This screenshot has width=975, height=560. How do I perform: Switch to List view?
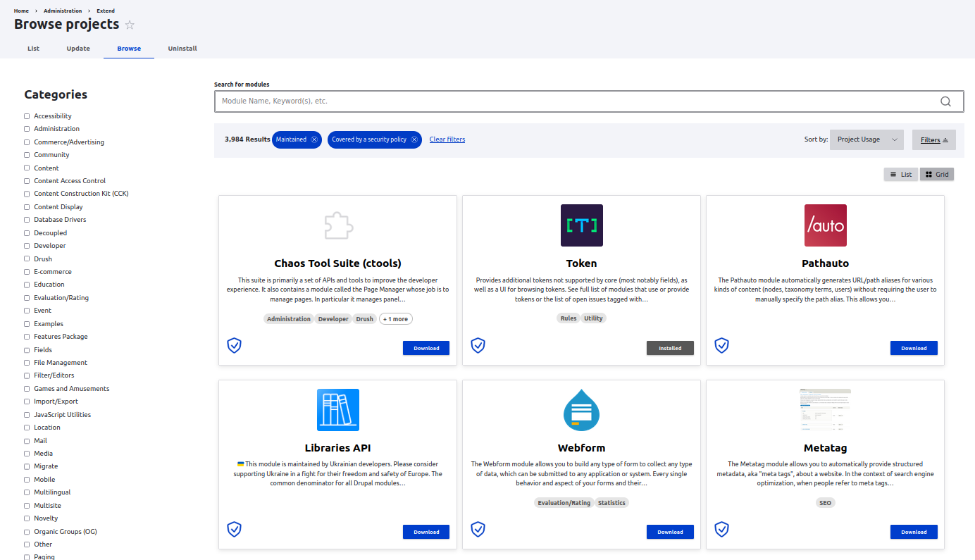coord(900,175)
